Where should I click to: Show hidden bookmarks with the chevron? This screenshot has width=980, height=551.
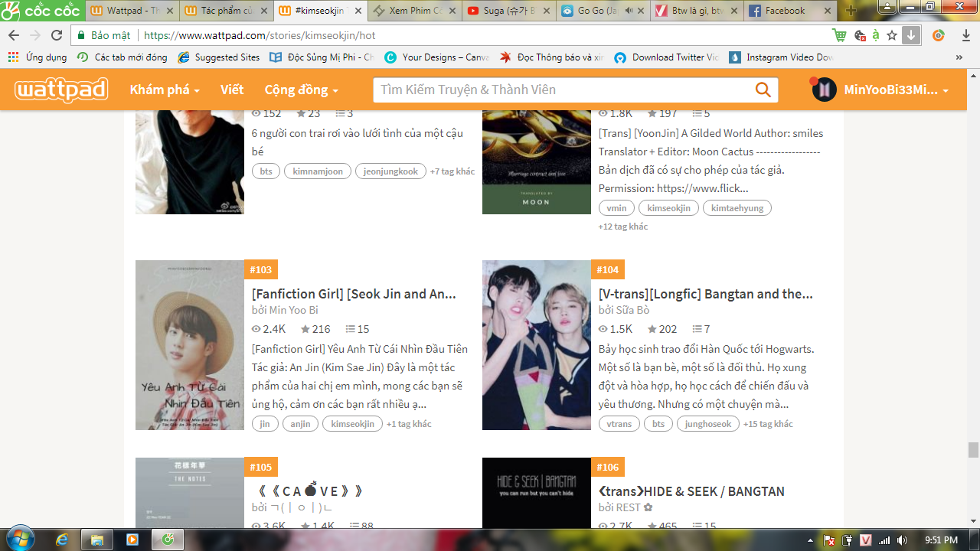(959, 57)
